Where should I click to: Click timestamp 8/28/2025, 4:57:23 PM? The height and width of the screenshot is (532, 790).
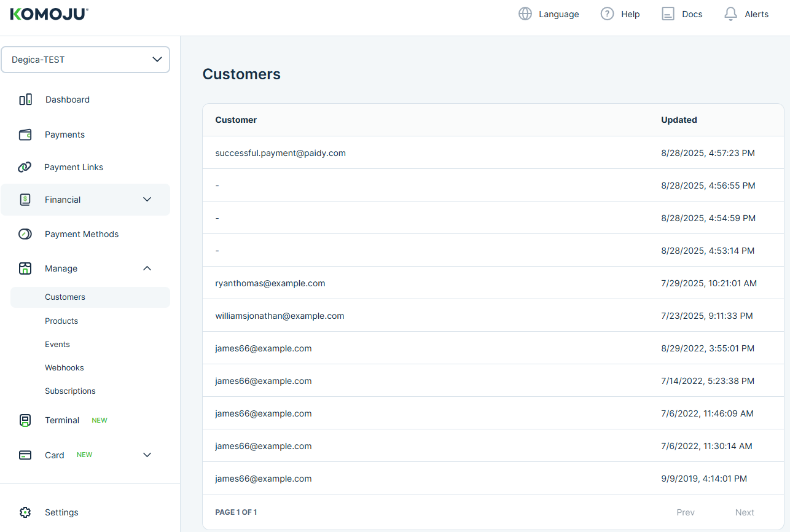coord(708,153)
